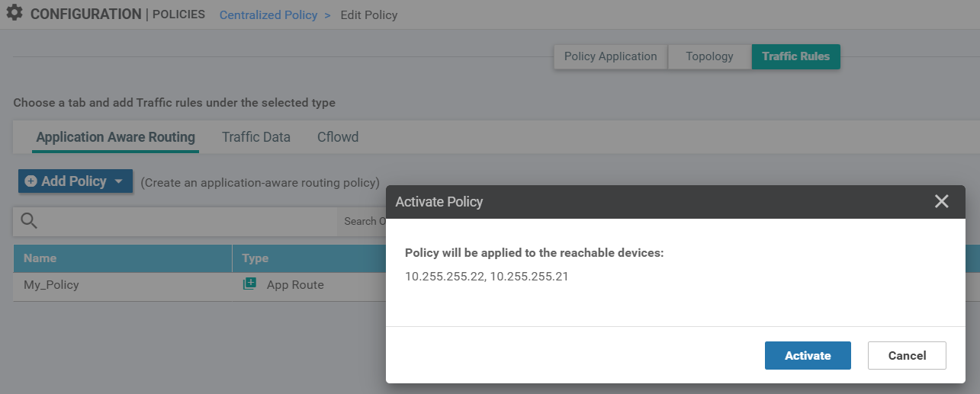
Task: Switch to the Traffic Data tab
Action: [x=256, y=137]
